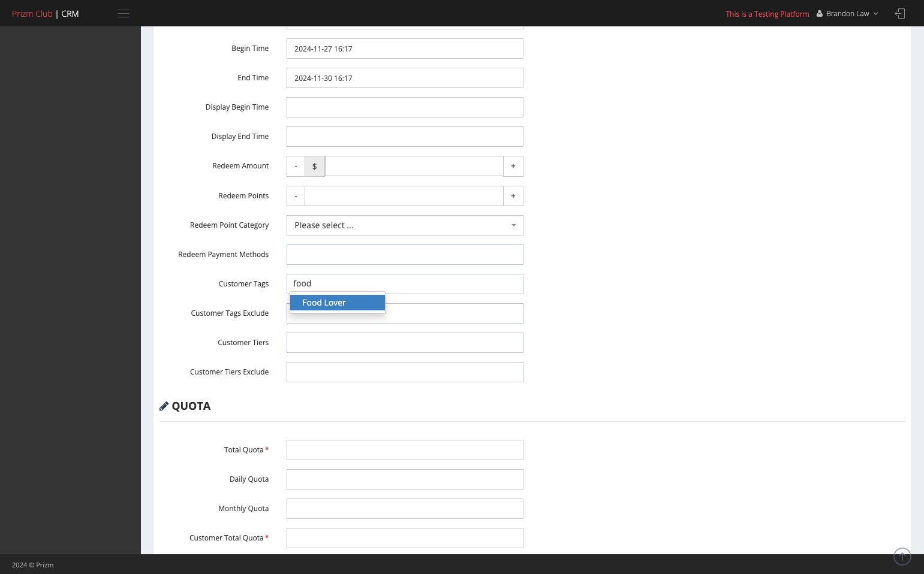Click the user avatar icon beside Brandon Law
Viewport: 924px width, 574px height.
(x=819, y=14)
